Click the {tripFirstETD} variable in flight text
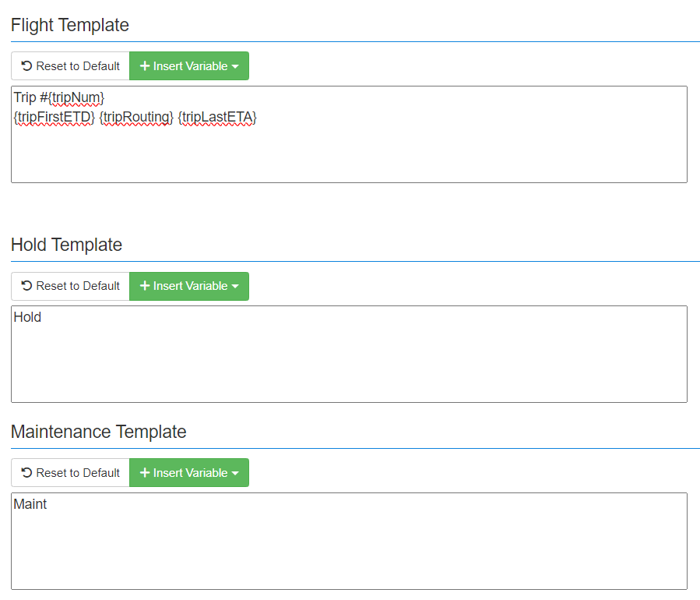 [x=54, y=117]
